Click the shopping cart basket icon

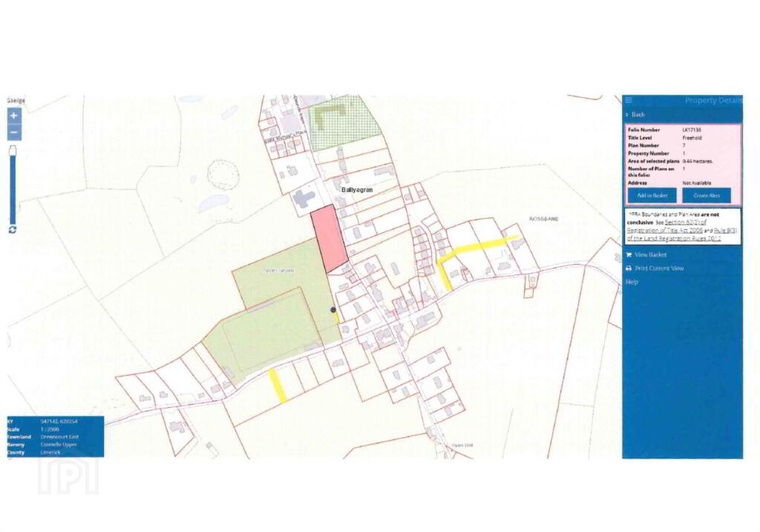tap(629, 254)
